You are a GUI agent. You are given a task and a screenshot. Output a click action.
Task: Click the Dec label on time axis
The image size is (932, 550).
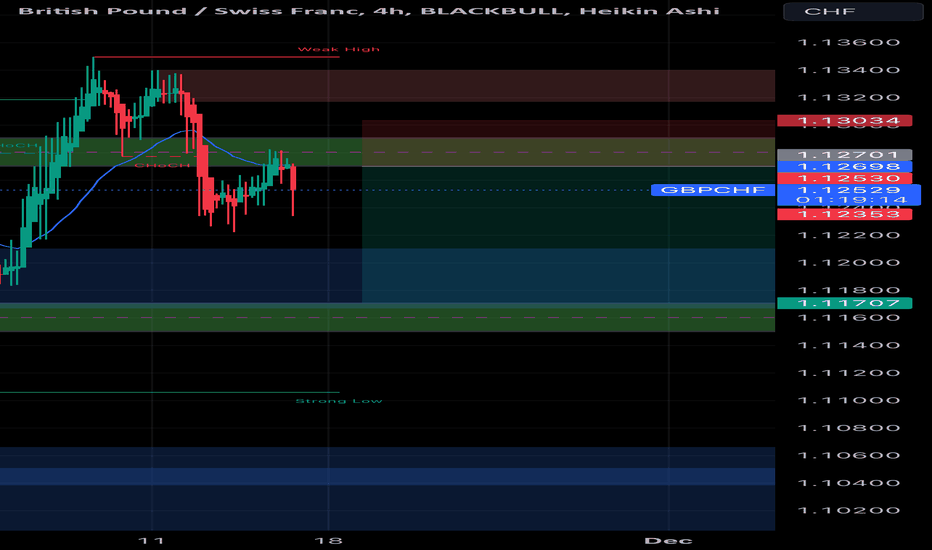(669, 540)
